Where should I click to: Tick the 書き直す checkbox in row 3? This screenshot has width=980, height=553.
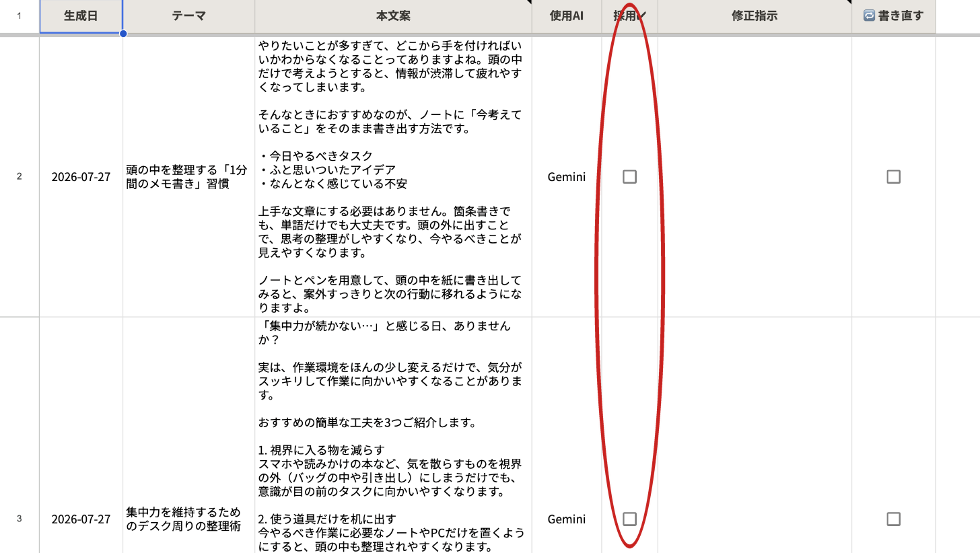click(x=893, y=519)
